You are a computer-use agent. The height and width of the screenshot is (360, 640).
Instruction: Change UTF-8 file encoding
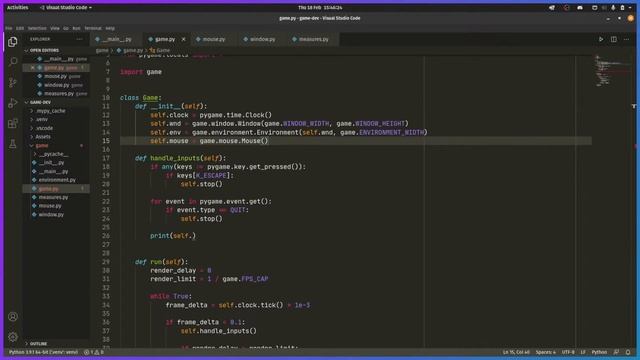tap(568, 352)
